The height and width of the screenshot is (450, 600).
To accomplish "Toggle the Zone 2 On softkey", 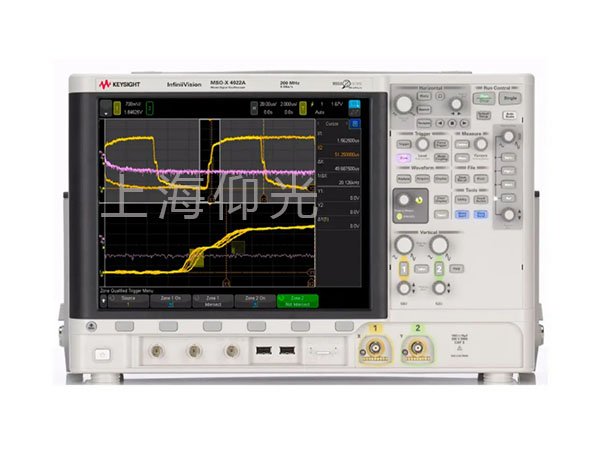I will [x=255, y=300].
